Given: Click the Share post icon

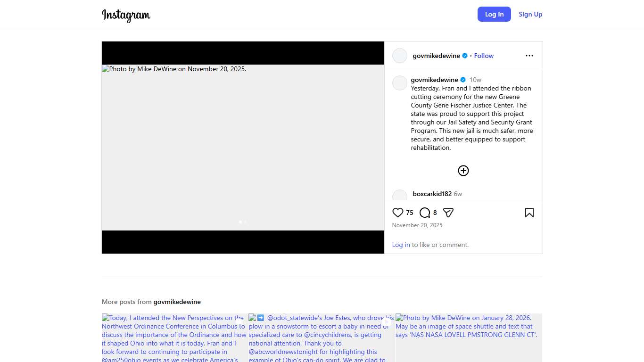Looking at the screenshot, I should [x=448, y=213].
